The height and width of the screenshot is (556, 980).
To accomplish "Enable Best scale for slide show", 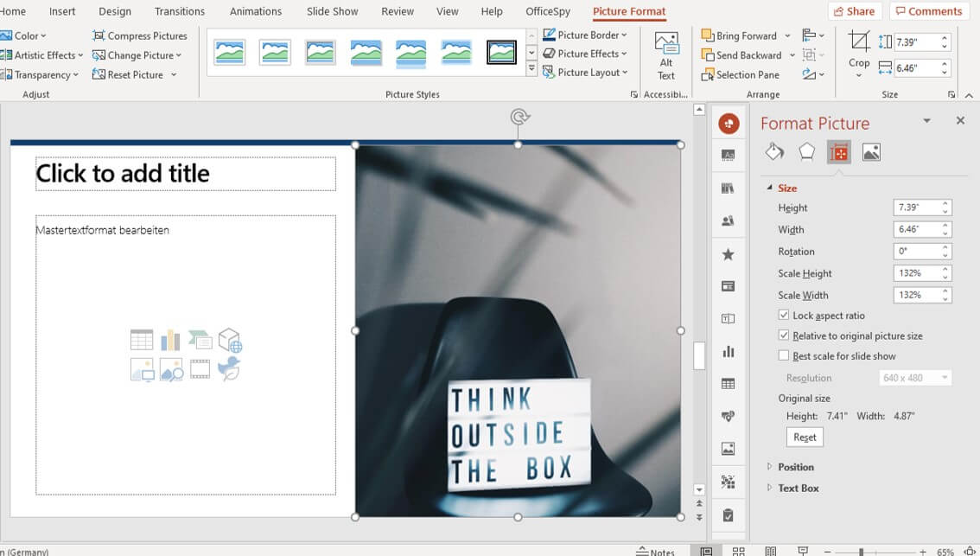I will [784, 355].
